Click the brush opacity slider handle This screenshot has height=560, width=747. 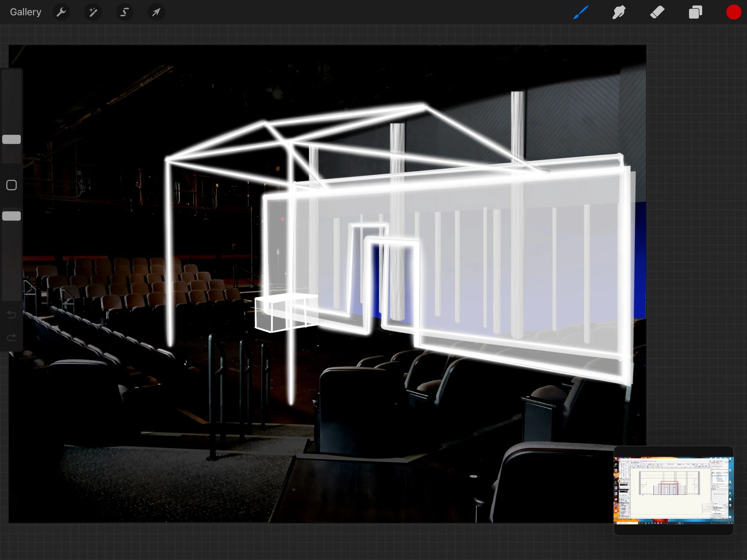click(x=11, y=216)
